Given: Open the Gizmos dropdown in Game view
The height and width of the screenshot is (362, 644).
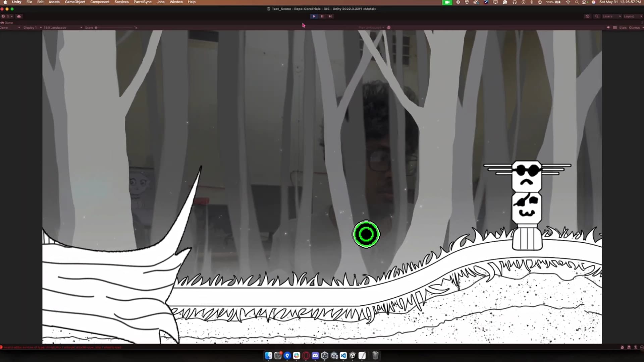Looking at the screenshot, I should (635, 27).
